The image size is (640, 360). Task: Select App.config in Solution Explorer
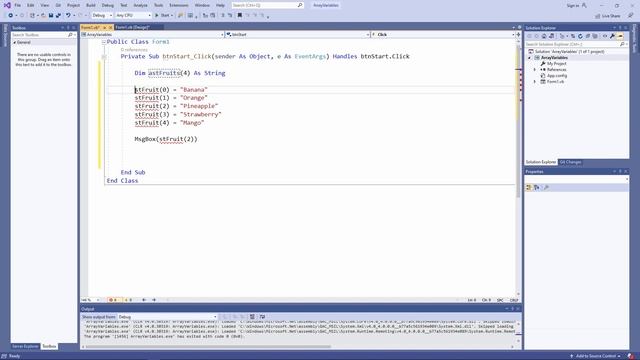[554, 76]
